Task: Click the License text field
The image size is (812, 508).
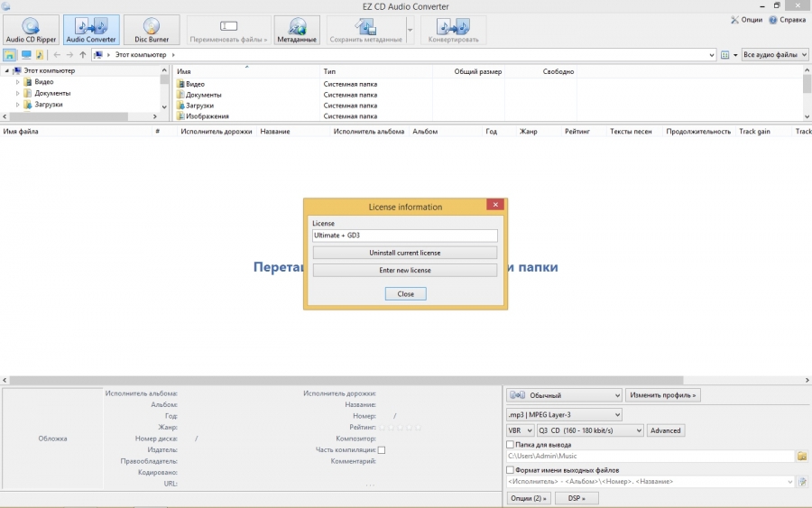Action: 404,236
